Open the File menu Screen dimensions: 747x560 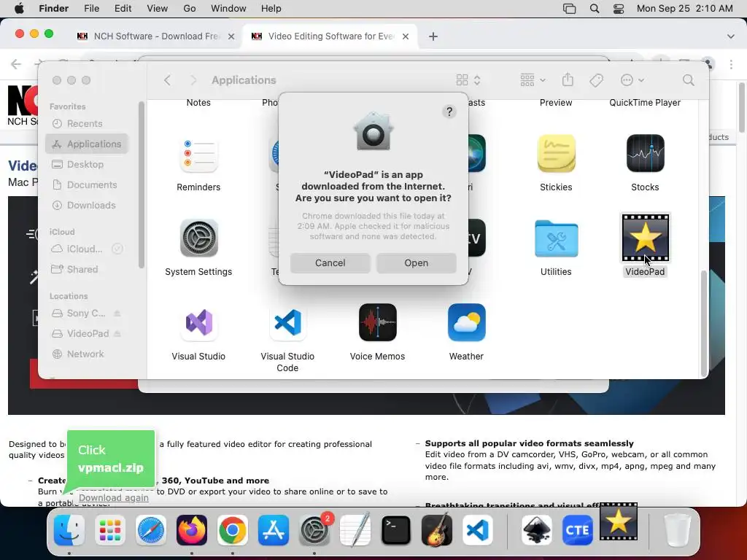(91, 9)
